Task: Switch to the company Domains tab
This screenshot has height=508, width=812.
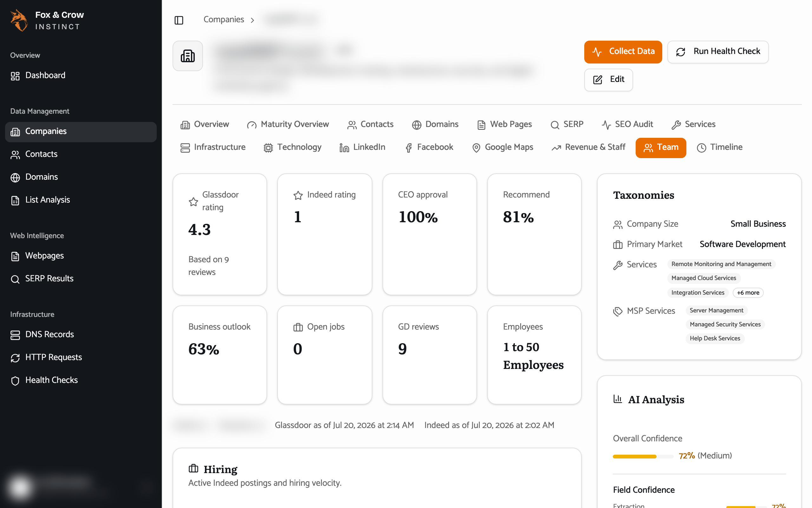Action: tap(435, 124)
